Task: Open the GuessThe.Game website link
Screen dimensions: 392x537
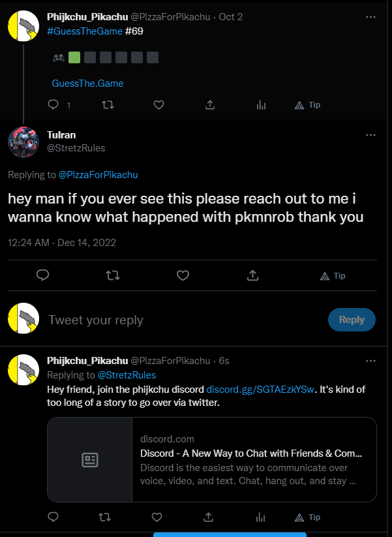Action: tap(87, 84)
